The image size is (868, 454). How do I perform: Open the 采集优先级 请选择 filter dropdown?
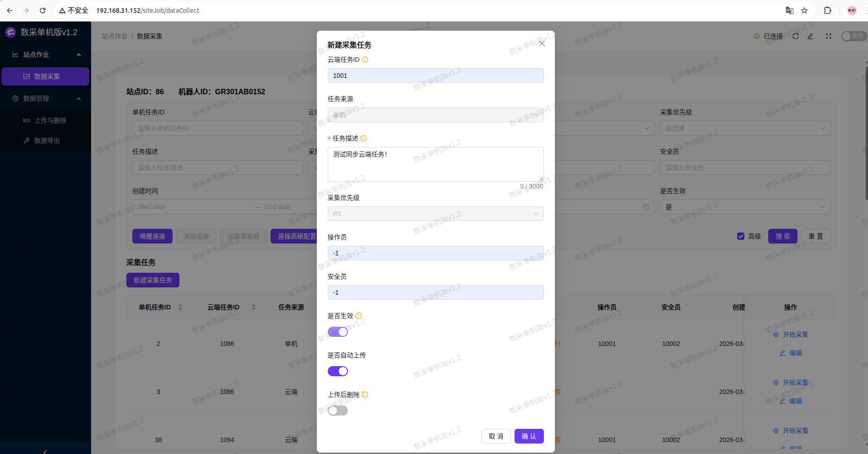[745, 128]
